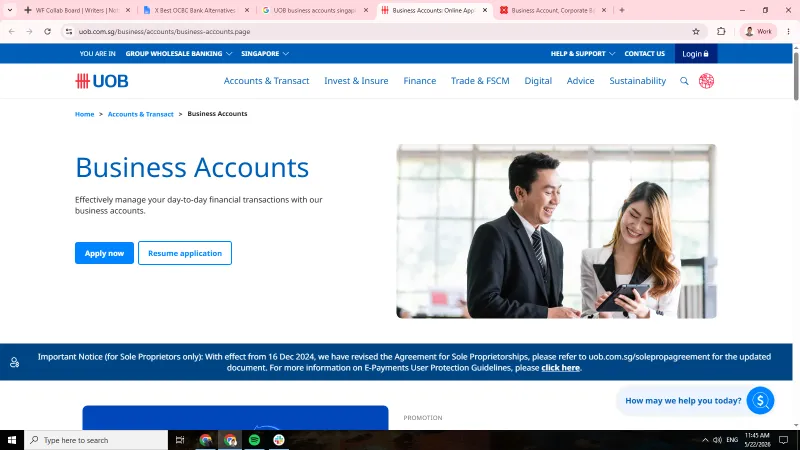Bookmark this page with the star icon
800x450 pixels.
(x=696, y=32)
